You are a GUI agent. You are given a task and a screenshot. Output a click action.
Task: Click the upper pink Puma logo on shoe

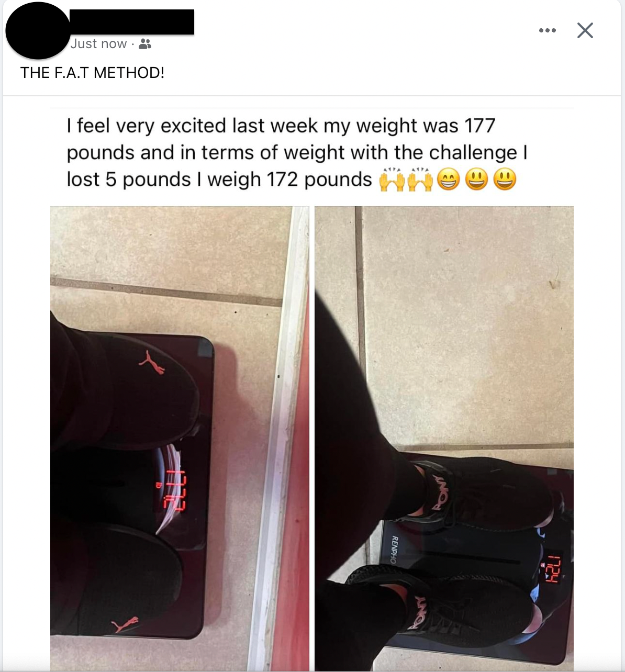(152, 363)
